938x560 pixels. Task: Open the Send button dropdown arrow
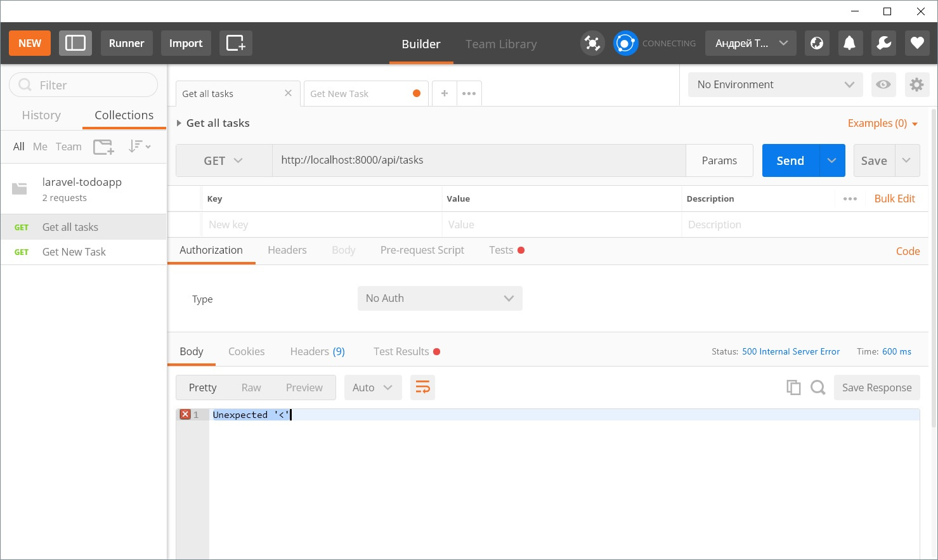832,160
